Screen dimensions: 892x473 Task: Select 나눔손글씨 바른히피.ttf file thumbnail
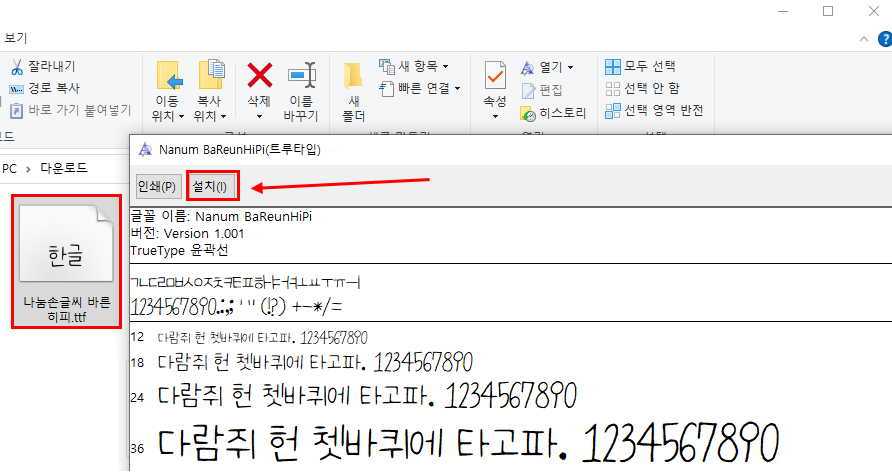click(67, 245)
